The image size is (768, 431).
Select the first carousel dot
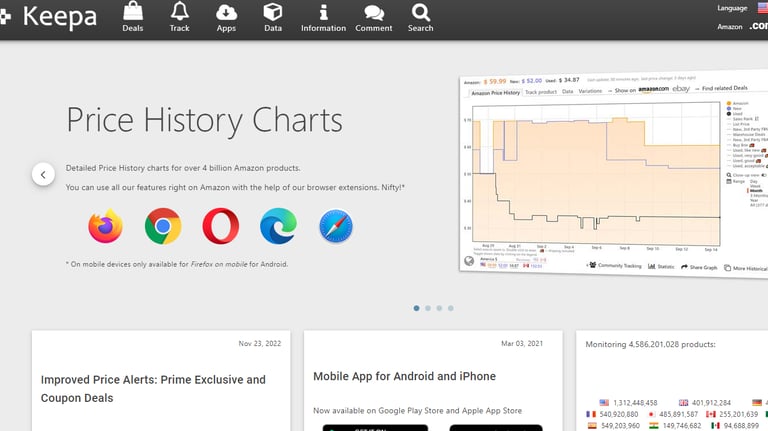coord(416,308)
